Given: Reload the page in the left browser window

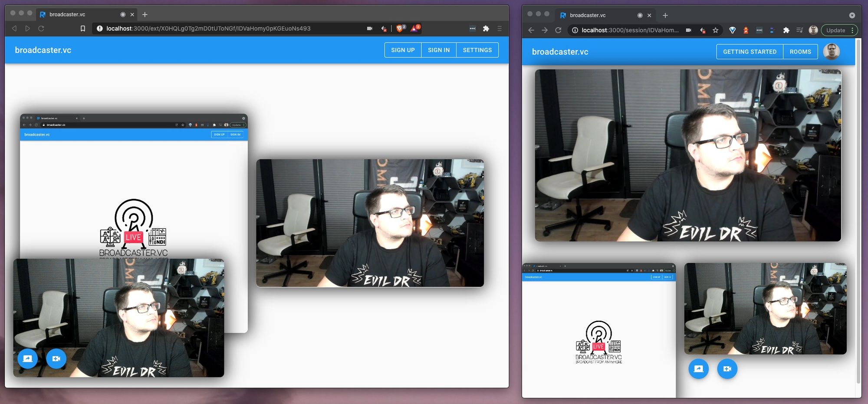Looking at the screenshot, I should 41,28.
